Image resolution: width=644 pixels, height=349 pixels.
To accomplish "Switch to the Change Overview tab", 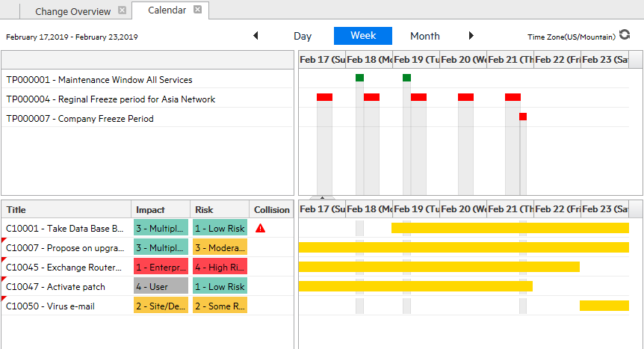I will pos(72,11).
